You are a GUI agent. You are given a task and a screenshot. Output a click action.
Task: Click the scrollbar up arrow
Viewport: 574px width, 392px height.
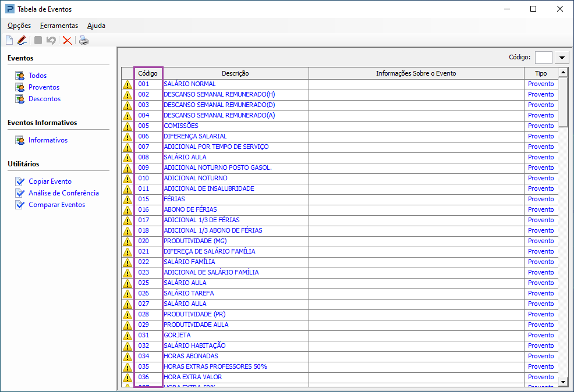pyautogui.click(x=564, y=72)
